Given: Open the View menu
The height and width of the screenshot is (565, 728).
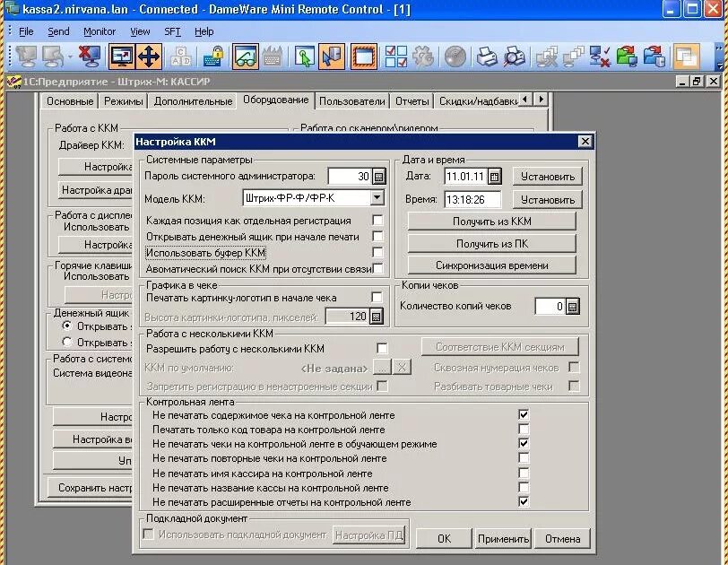Looking at the screenshot, I should click(x=140, y=31).
